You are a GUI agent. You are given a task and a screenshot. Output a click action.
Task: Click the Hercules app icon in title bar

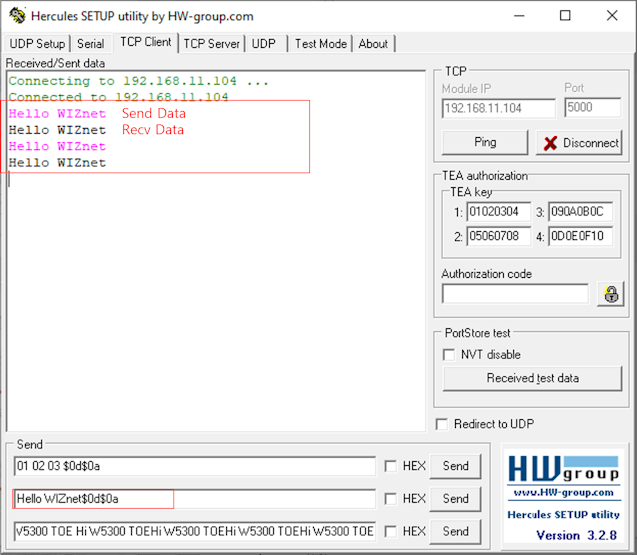(x=16, y=16)
